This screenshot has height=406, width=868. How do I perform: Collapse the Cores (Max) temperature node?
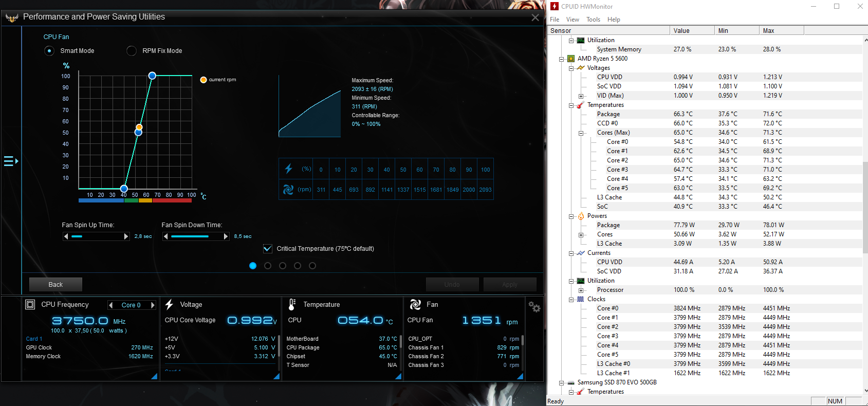pos(581,133)
